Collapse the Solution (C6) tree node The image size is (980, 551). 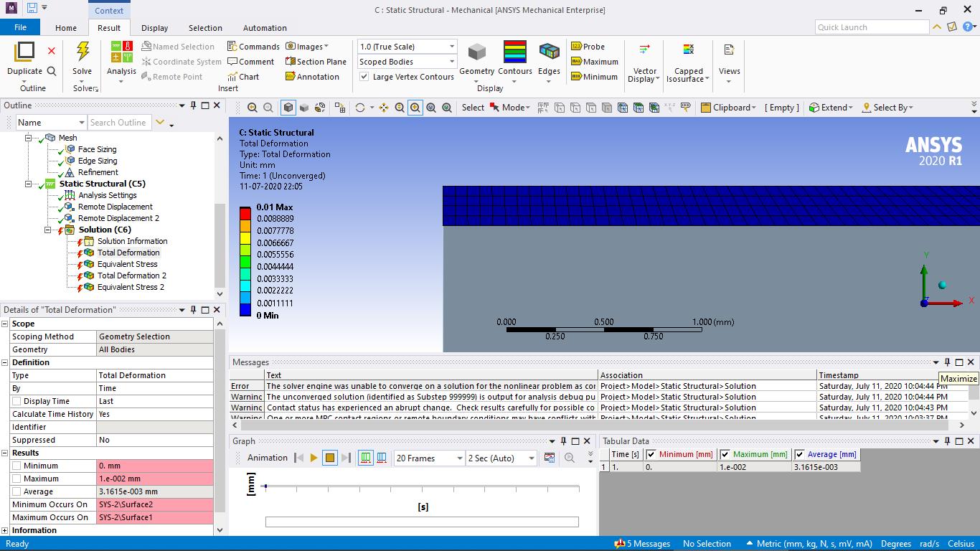point(48,230)
